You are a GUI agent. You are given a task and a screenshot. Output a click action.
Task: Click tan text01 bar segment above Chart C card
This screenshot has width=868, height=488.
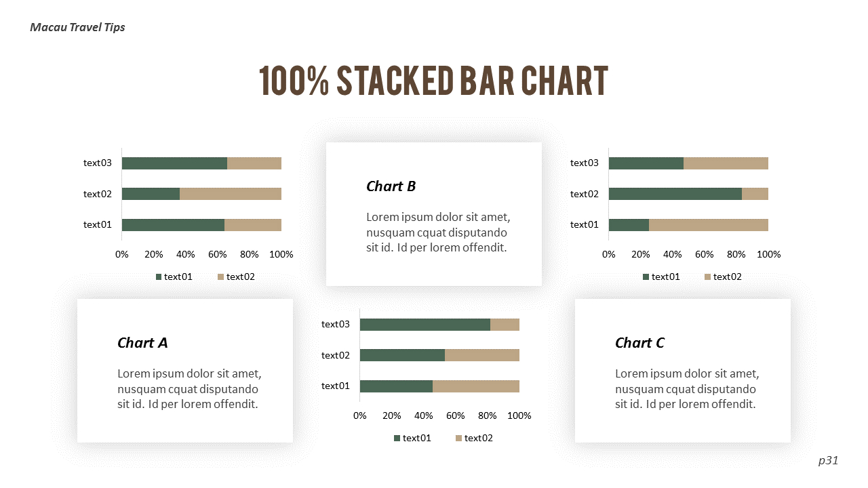(709, 225)
